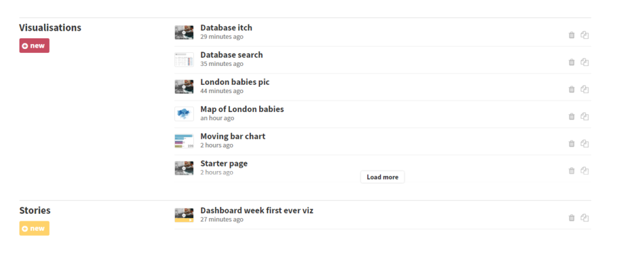
Task: Duplicate the Moving bar chart visualisation
Action: 585,143
